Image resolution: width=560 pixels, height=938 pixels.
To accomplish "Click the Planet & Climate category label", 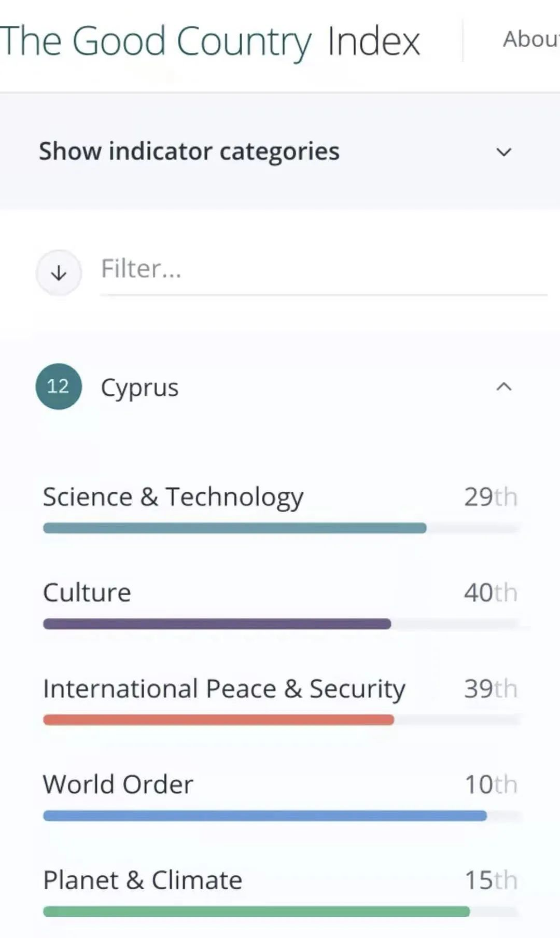I will [143, 880].
